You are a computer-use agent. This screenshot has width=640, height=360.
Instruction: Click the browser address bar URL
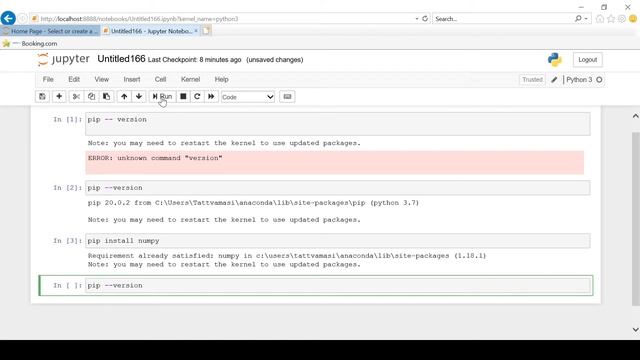(139, 19)
